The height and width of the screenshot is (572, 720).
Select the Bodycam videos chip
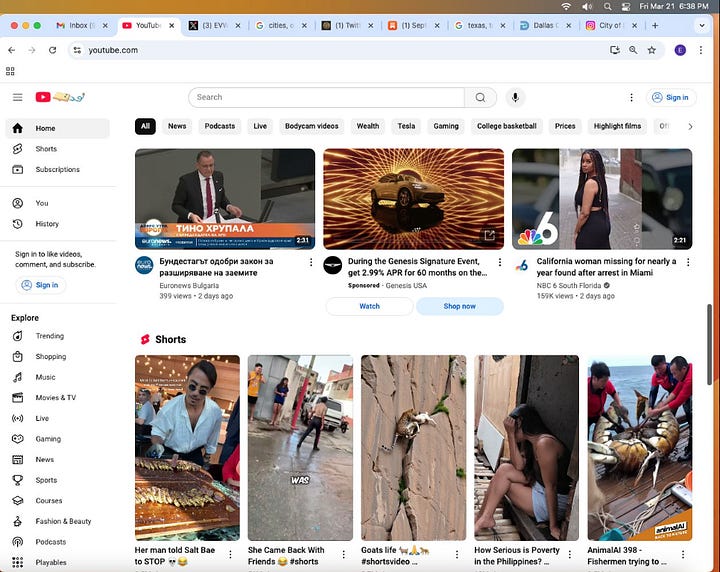tap(311, 126)
